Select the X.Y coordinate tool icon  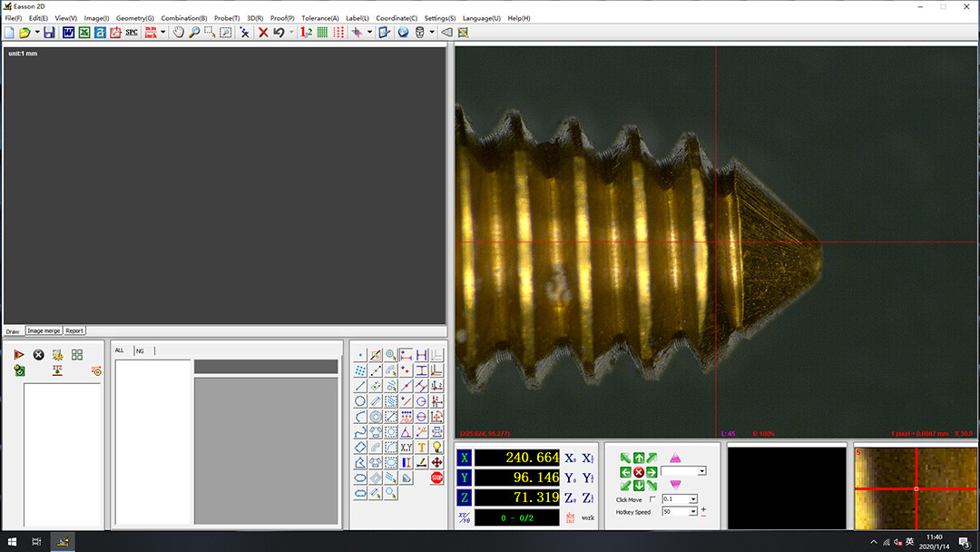[x=406, y=447]
